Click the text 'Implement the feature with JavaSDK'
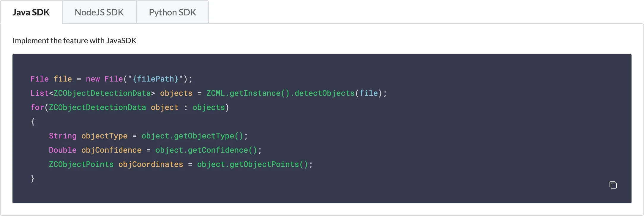Viewport: 644px width, 217px height. [75, 41]
